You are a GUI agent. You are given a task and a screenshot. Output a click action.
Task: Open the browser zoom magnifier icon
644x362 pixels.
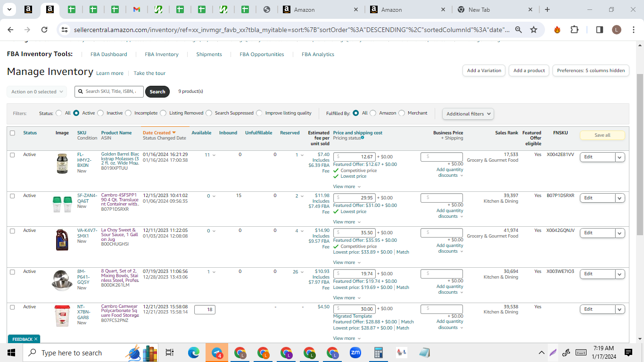click(x=519, y=30)
